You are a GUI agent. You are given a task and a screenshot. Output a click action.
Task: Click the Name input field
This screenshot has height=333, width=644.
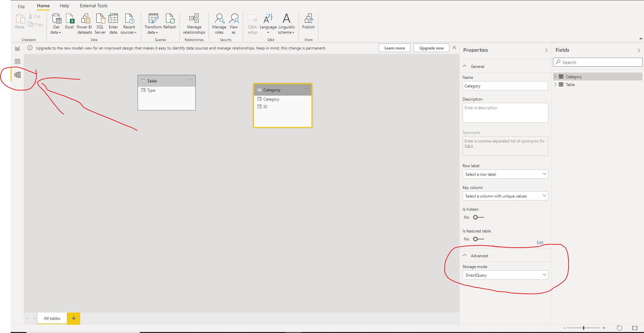click(x=505, y=86)
